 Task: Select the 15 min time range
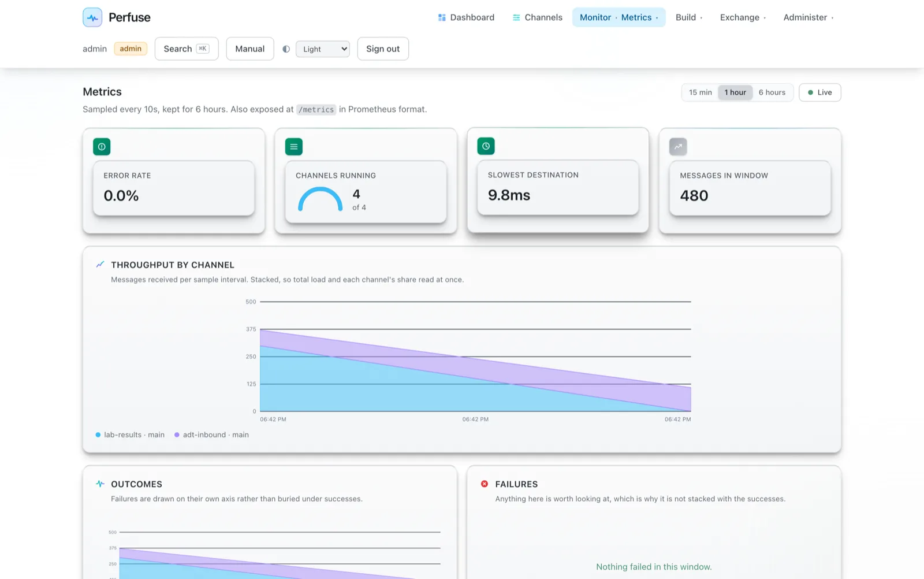[x=701, y=92]
